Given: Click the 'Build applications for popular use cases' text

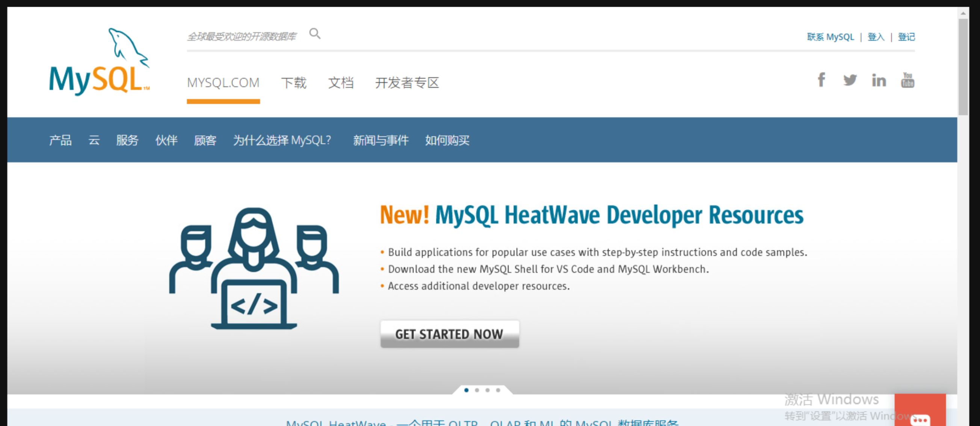Looking at the screenshot, I should coord(597,252).
